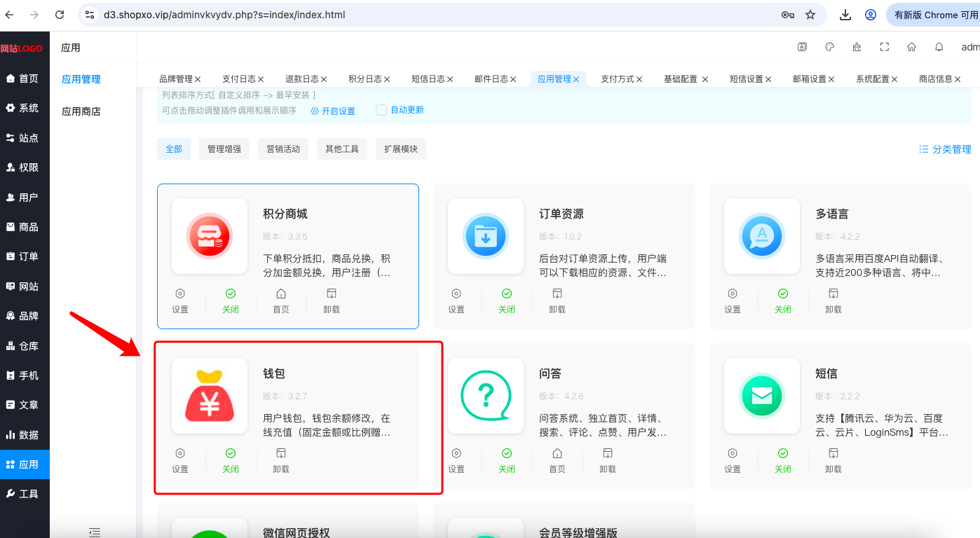Image resolution: width=980 pixels, height=538 pixels.
Task: Disable the 钱包 plugin via 关闭
Action: 231,460
